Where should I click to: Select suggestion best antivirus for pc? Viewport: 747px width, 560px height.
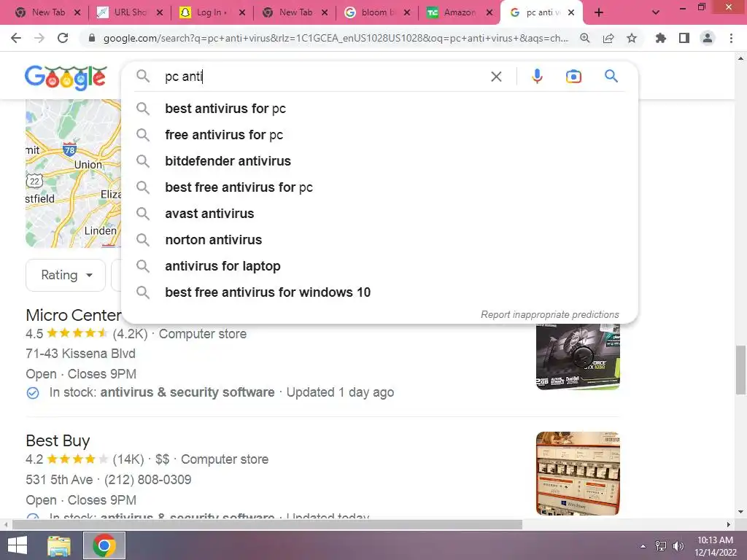tap(379, 109)
